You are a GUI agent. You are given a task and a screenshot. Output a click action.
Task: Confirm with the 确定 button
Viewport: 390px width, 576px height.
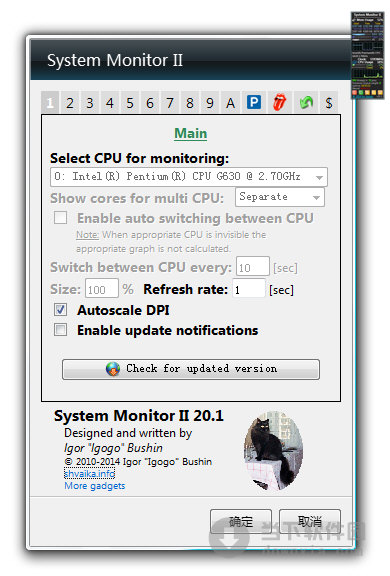click(241, 521)
